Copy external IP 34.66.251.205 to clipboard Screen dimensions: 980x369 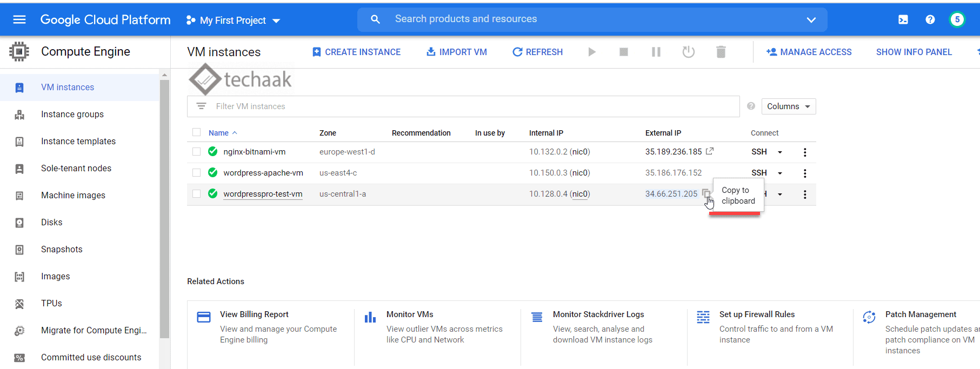(x=706, y=193)
